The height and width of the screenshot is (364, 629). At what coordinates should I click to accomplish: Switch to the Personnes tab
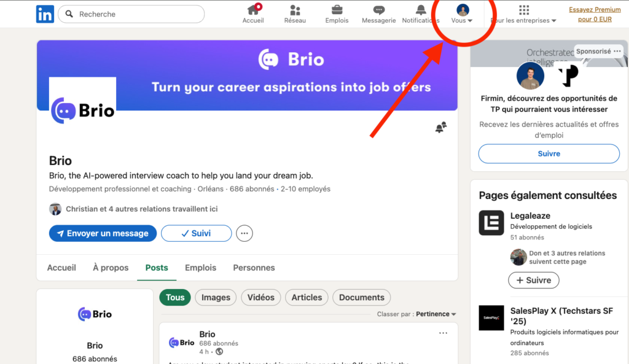pyautogui.click(x=254, y=268)
